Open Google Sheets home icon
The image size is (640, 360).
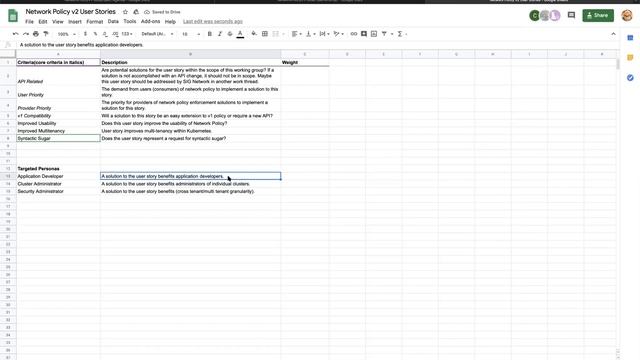coord(13,16)
